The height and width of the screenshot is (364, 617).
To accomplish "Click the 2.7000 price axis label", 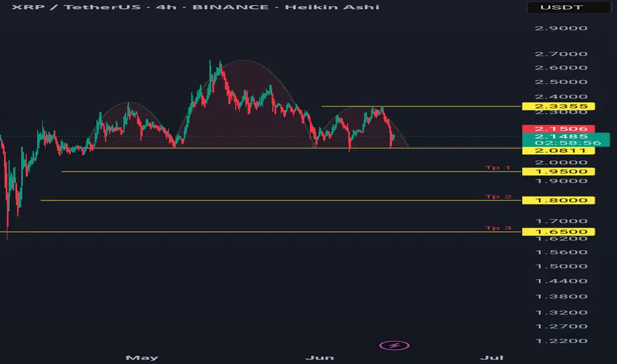I will [561, 54].
